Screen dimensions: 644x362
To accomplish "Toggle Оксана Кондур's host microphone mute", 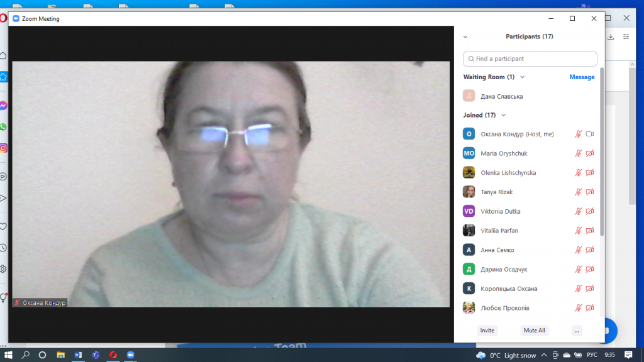I will [x=578, y=134].
